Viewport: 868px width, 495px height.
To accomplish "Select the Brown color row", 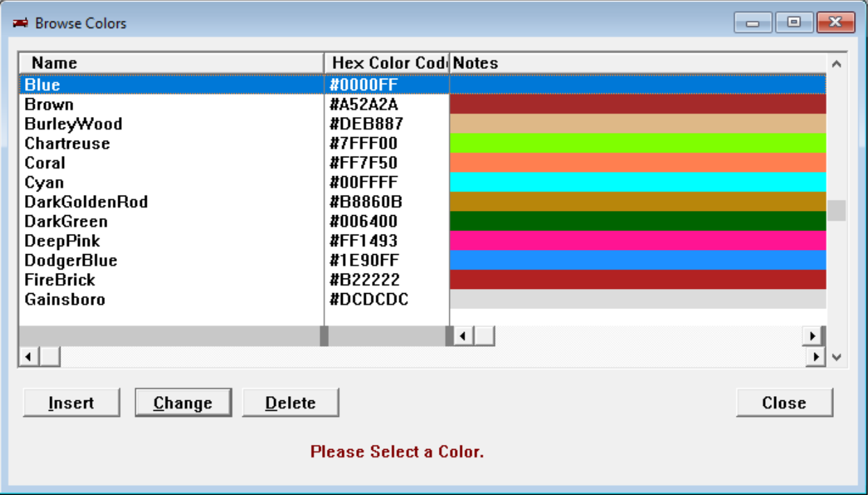I will (x=422, y=104).
